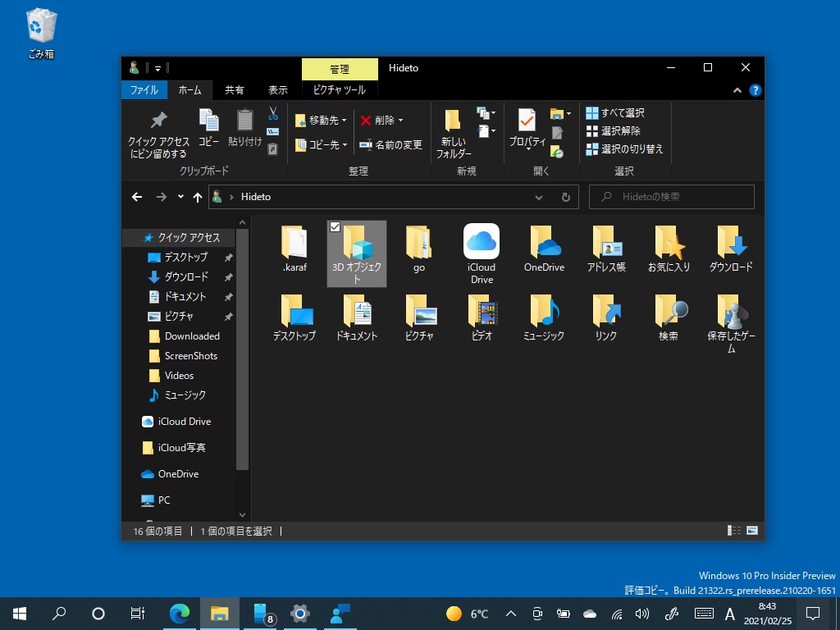The image size is (840, 630).
Task: Select PC in the navigation pane
Action: 155,500
